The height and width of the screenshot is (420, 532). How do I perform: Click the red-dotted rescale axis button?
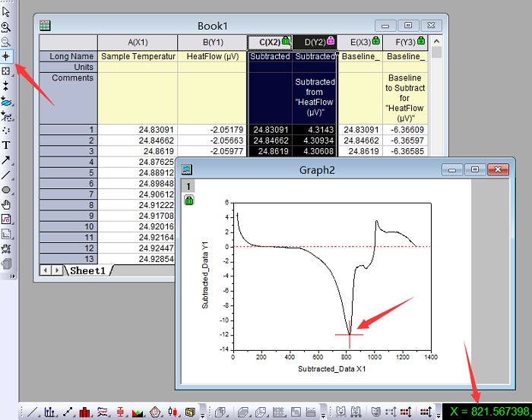click(406, 412)
